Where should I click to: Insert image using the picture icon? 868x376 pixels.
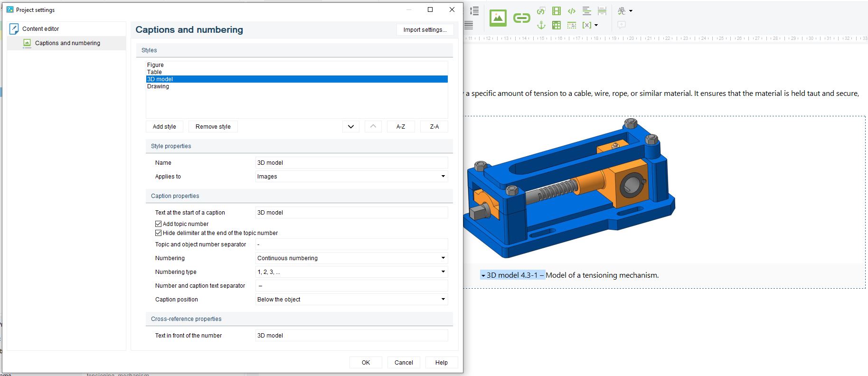click(x=498, y=18)
